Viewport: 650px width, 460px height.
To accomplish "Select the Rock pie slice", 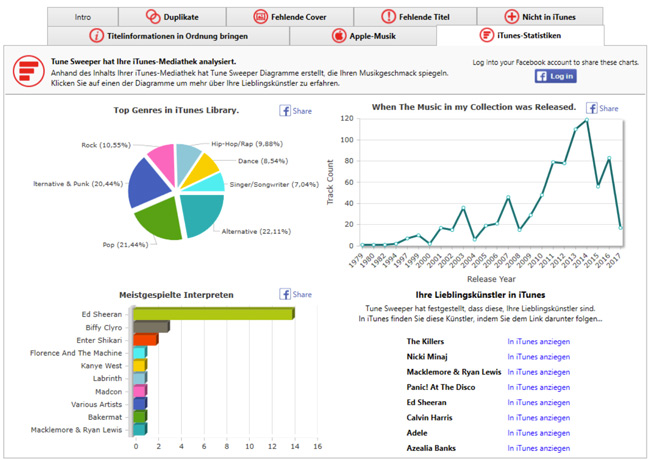I will (x=165, y=162).
